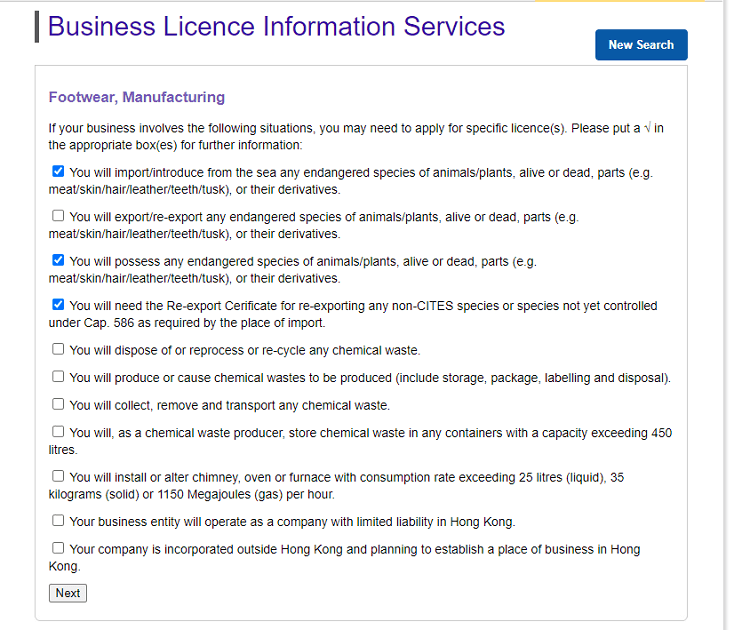Uncheck Re-export Certificate non-CITES species checkbox
The height and width of the screenshot is (630, 750).
click(x=58, y=305)
